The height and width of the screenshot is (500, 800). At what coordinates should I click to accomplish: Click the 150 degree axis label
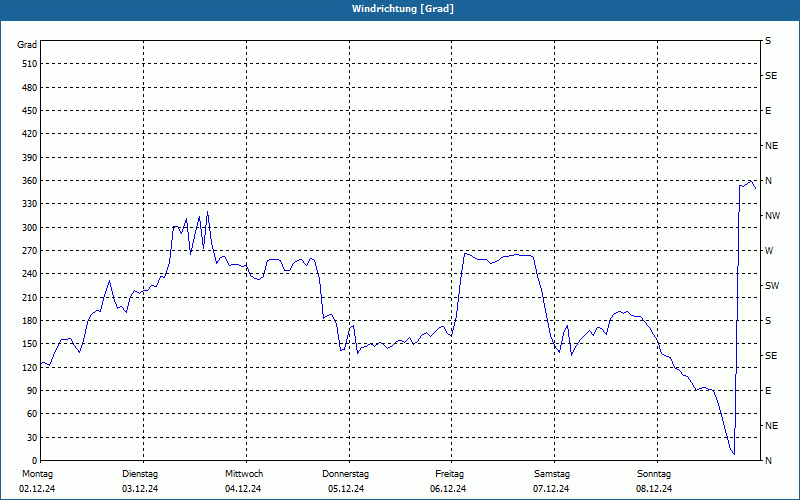[x=30, y=343]
